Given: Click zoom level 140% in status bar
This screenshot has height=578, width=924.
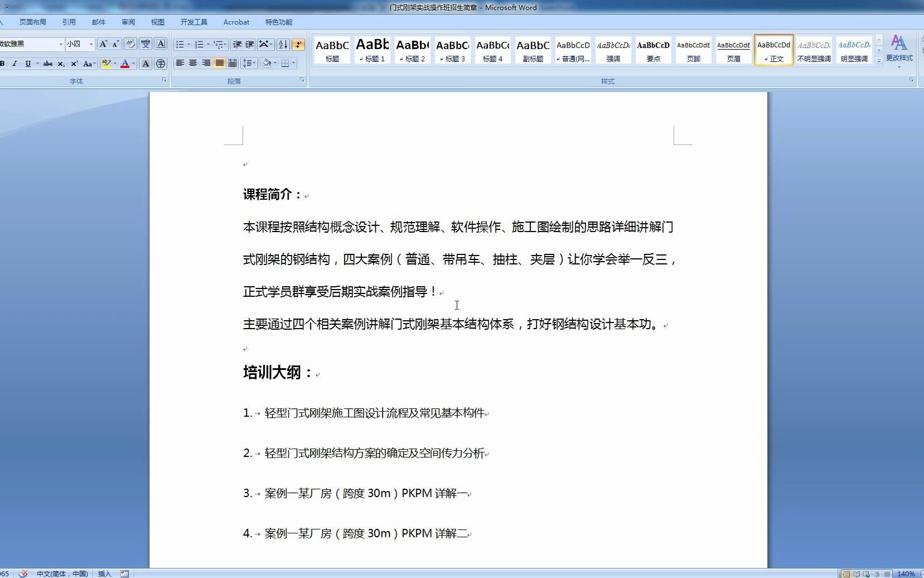Looking at the screenshot, I should tap(906, 574).
